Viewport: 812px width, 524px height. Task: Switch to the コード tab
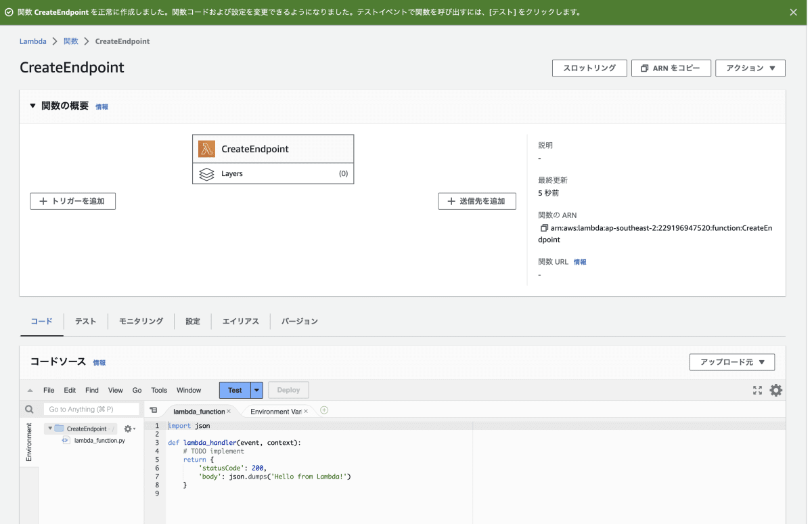coord(41,322)
